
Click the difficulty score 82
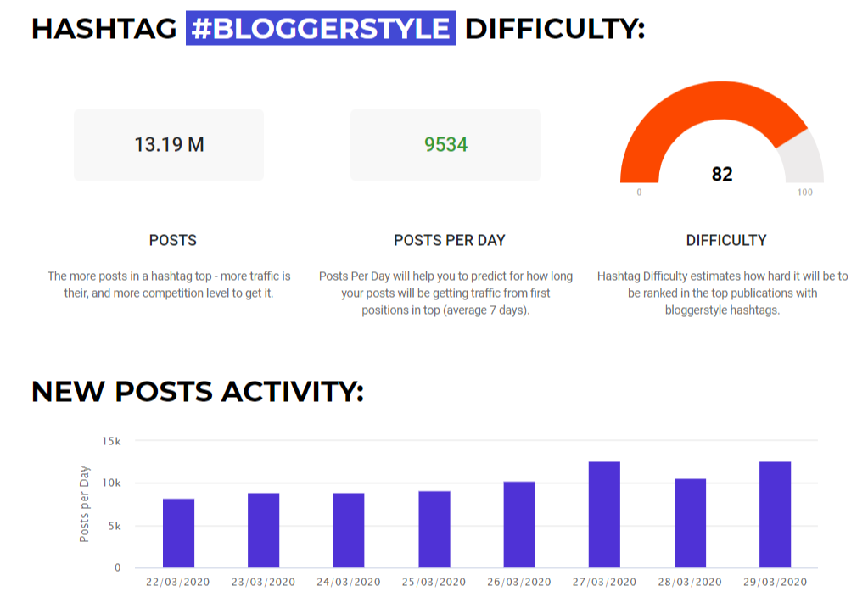pyautogui.click(x=722, y=174)
